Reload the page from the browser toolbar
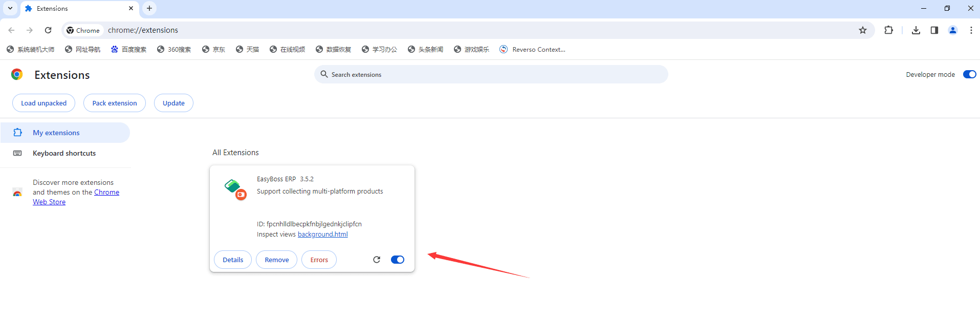The height and width of the screenshot is (319, 980). tap(48, 30)
